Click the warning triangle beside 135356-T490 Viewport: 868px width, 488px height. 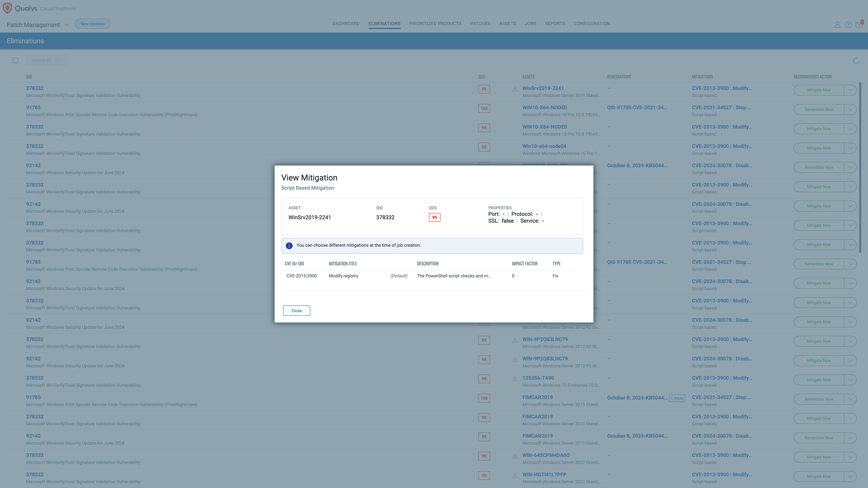click(515, 379)
